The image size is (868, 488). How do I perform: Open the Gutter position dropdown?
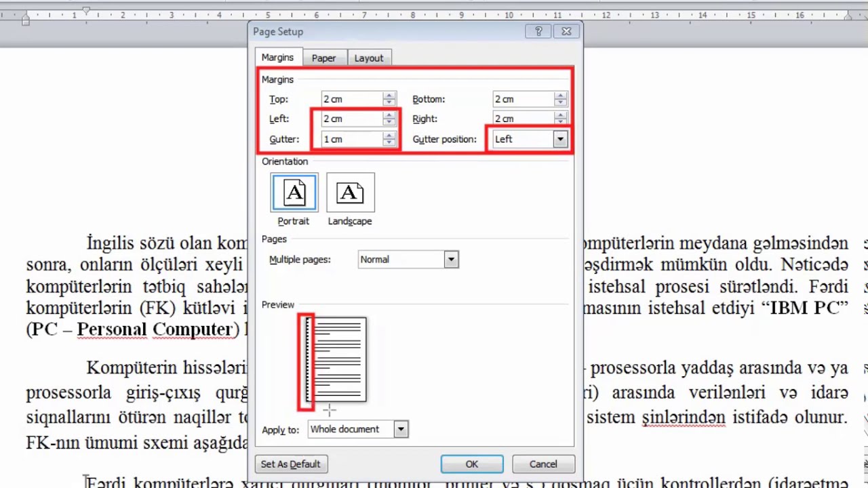[x=560, y=139]
